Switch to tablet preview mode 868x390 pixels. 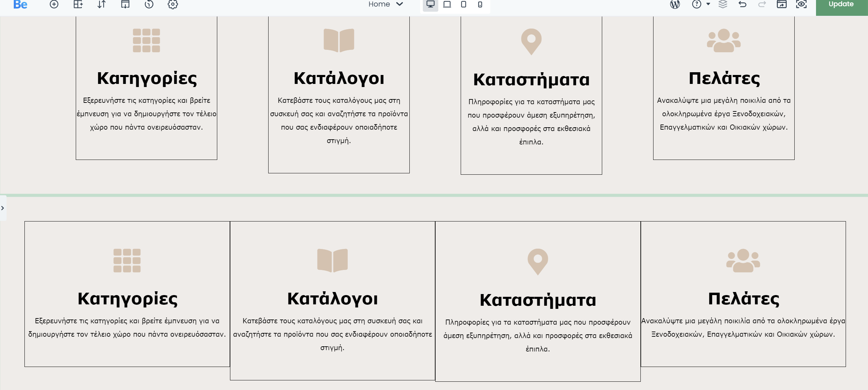pyautogui.click(x=463, y=4)
